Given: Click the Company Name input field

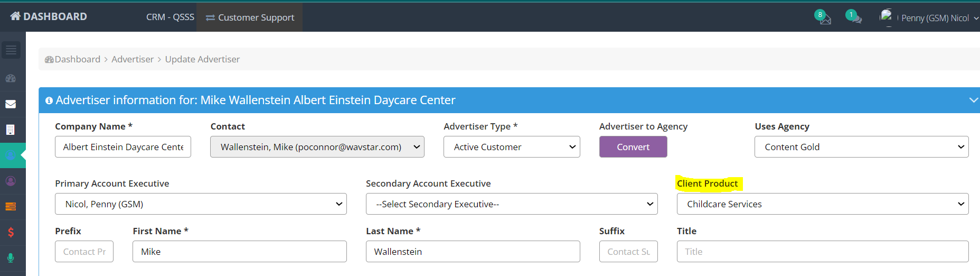Looking at the screenshot, I should pyautogui.click(x=123, y=147).
